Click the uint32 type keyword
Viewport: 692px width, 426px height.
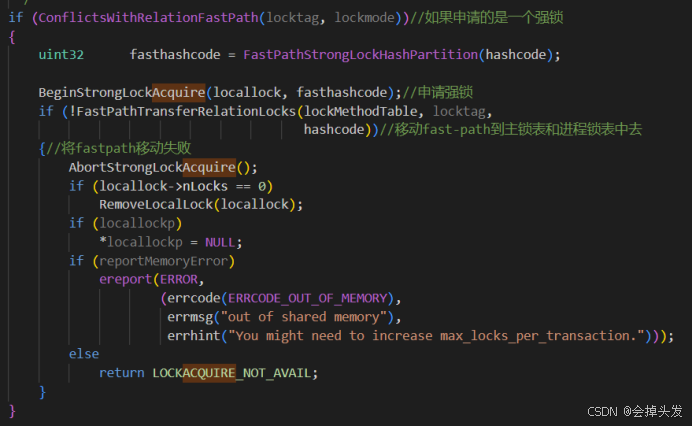click(61, 55)
